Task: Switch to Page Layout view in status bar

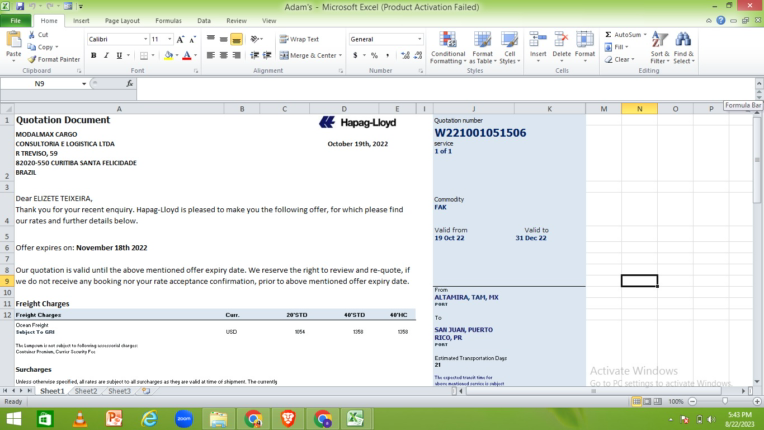Action: (x=647, y=402)
